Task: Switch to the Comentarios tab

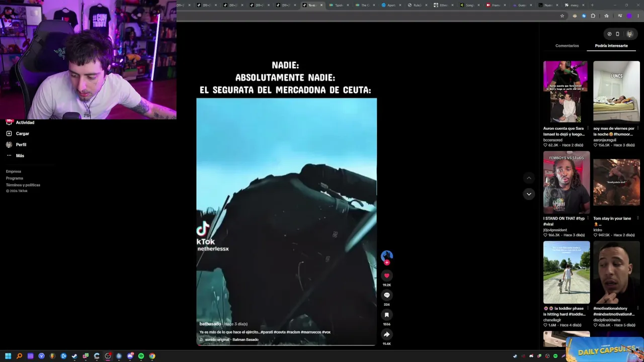Action: [567, 46]
